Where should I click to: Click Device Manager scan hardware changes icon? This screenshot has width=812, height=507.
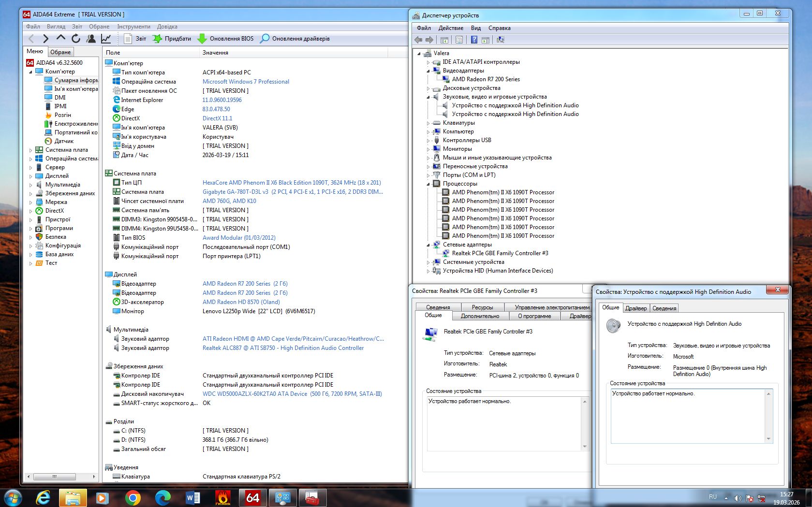(501, 40)
